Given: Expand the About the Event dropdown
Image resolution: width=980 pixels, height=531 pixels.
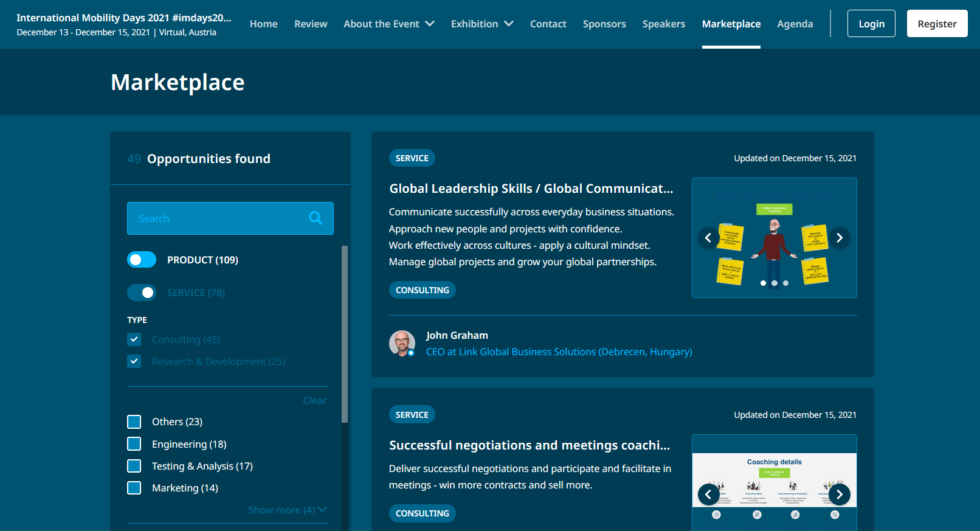Looking at the screenshot, I should tap(388, 24).
